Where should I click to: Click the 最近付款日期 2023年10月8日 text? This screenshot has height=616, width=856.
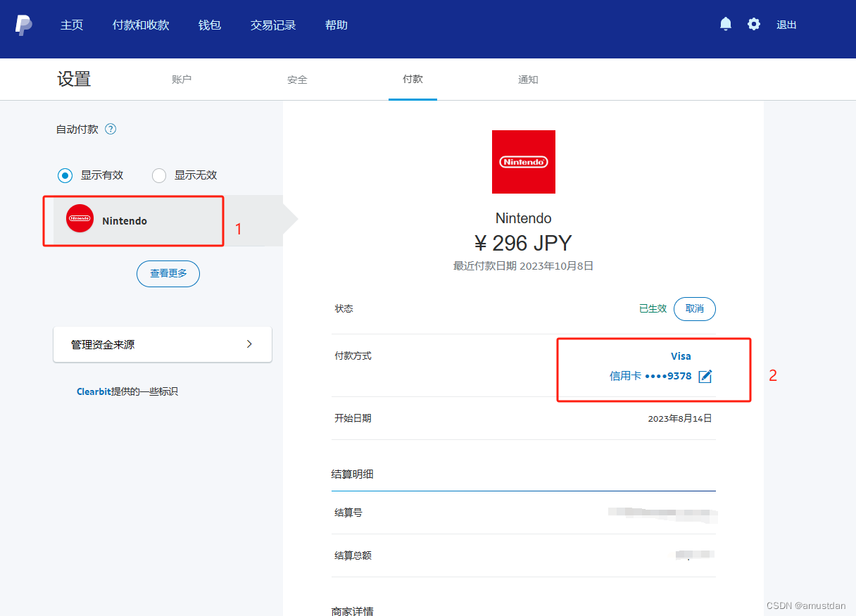point(523,266)
